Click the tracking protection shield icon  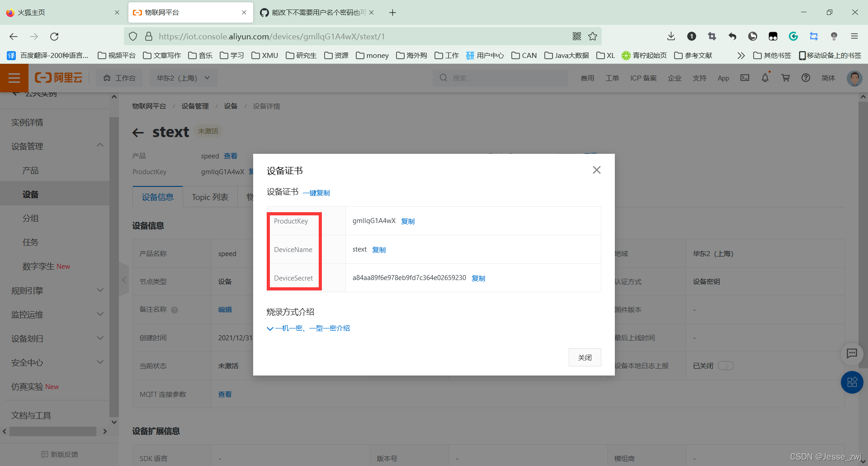[x=132, y=36]
